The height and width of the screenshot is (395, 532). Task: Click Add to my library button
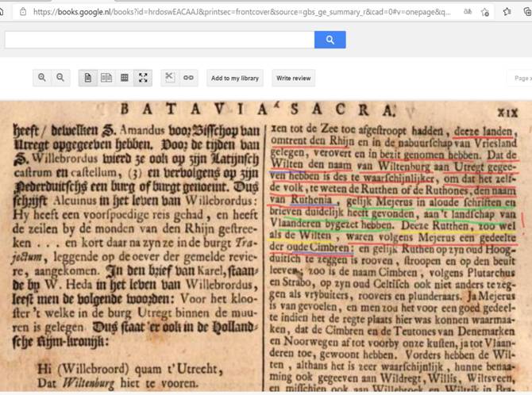pyautogui.click(x=235, y=79)
